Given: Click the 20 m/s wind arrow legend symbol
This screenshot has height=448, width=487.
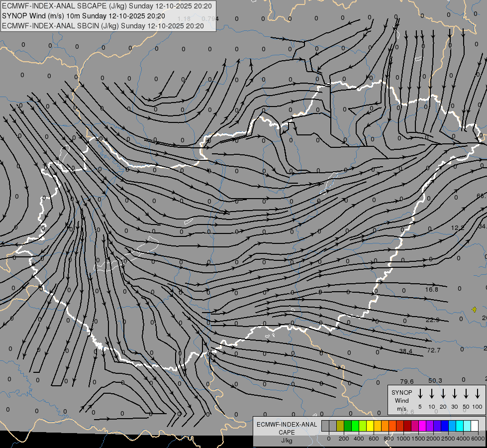Looking at the screenshot, I should (x=443, y=394).
